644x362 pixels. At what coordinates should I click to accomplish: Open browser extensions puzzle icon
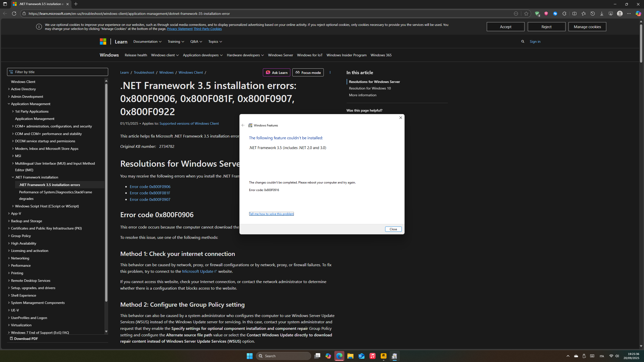tap(564, 14)
